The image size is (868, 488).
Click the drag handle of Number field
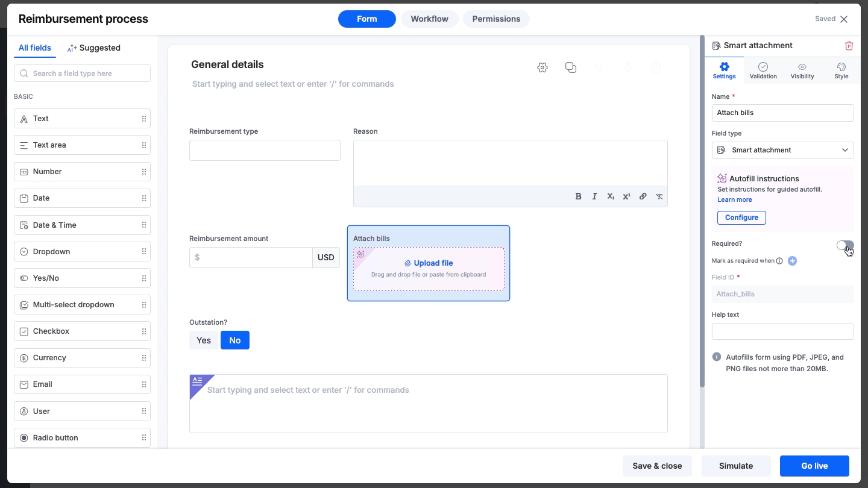coord(144,172)
